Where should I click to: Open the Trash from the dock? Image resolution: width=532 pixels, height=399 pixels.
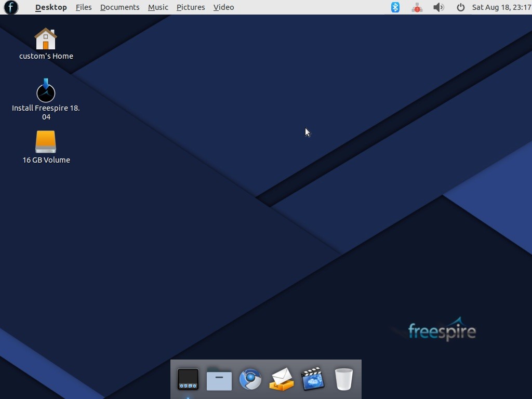coord(343,379)
